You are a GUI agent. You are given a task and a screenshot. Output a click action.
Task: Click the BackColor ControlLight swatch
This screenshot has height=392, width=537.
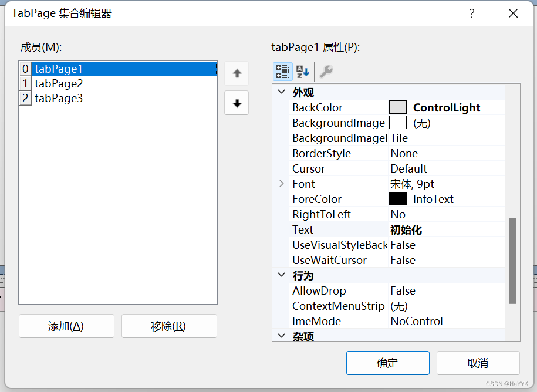point(398,107)
